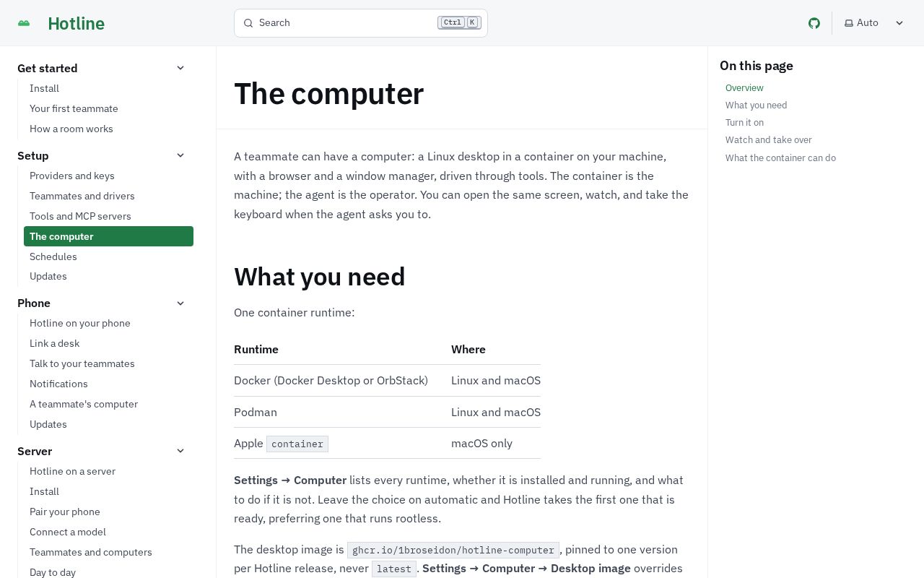Collapse the Phone section chevron
This screenshot has width=924, height=578.
[x=180, y=303]
